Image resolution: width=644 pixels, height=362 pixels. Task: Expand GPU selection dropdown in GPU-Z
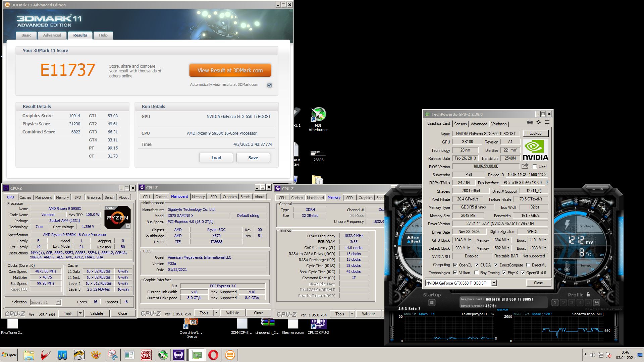tap(494, 283)
